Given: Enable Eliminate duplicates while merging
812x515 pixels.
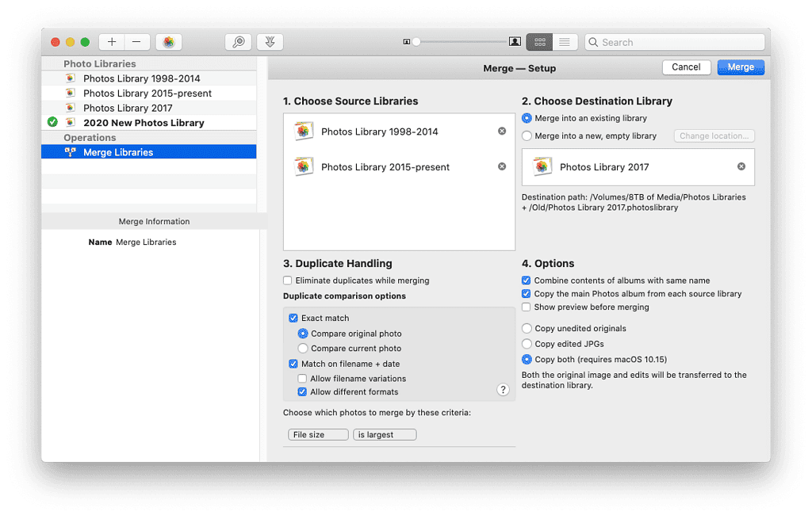Looking at the screenshot, I should pos(287,280).
